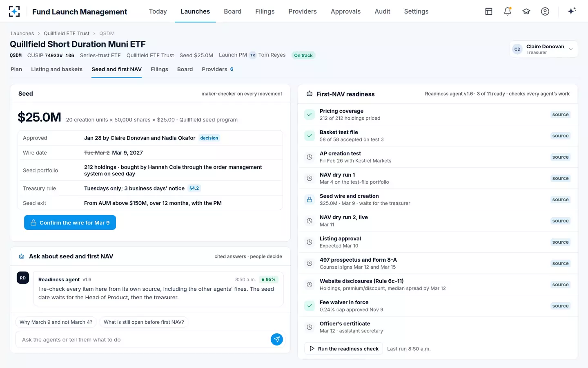
Task: Open the Audit tab
Action: coord(382,11)
